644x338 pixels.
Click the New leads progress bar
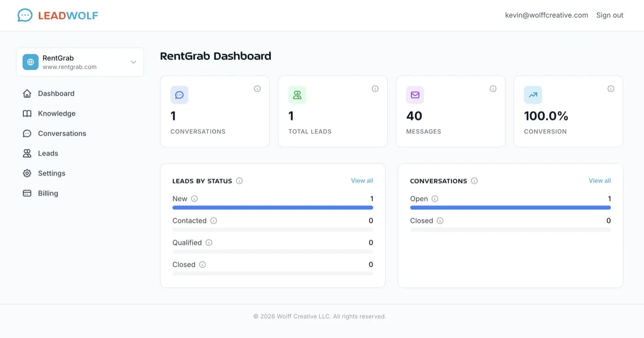[273, 208]
